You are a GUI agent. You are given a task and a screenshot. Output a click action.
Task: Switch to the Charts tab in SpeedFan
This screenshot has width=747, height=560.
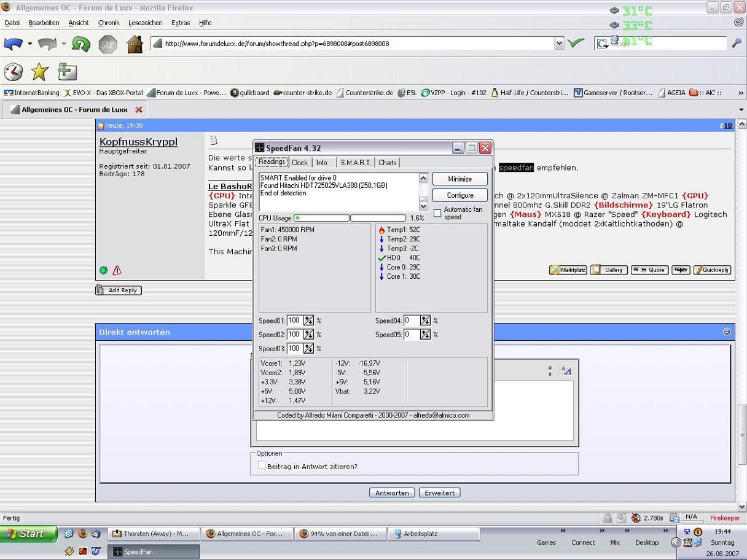[388, 163]
